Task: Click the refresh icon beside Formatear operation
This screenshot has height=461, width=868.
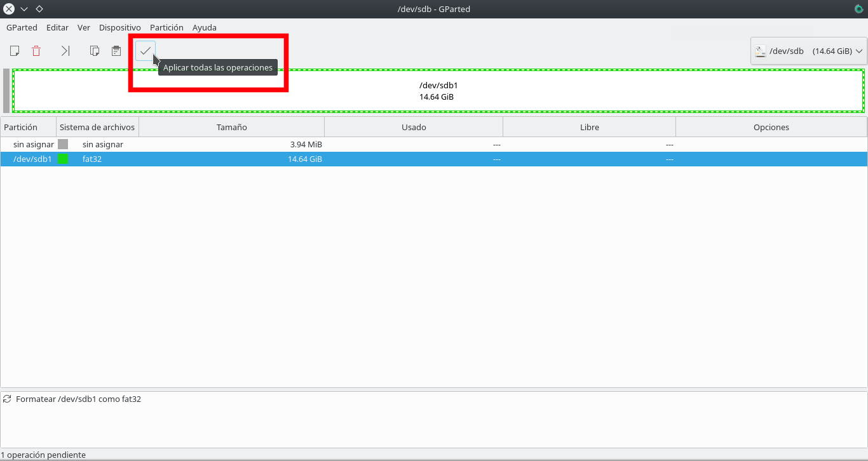Action: pos(8,399)
